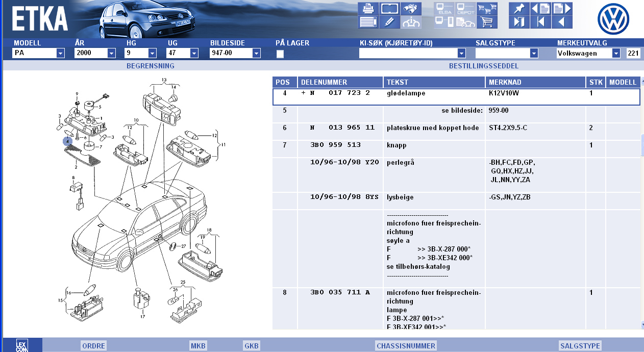Expand the UG dropdown showing 47
The height and width of the screenshot is (352, 644).
pyautogui.click(x=194, y=53)
